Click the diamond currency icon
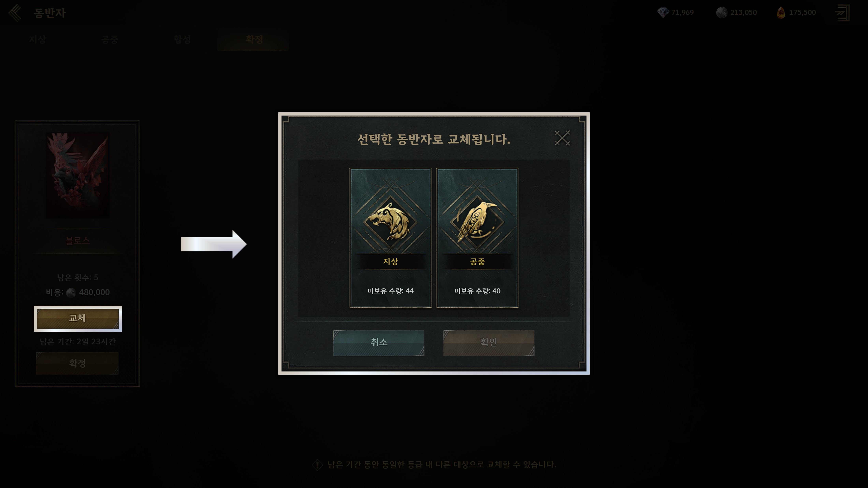 click(x=663, y=13)
